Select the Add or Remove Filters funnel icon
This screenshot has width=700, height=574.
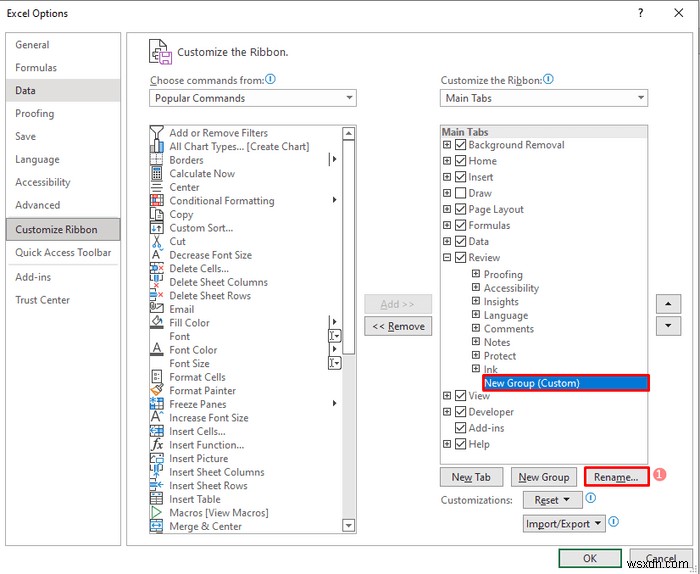[x=156, y=133]
